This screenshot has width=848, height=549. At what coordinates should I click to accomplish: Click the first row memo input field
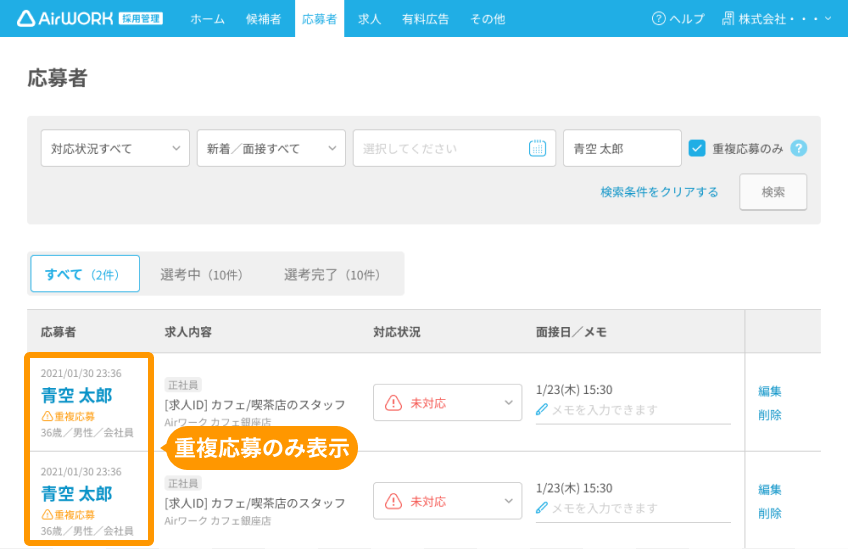coord(633,410)
